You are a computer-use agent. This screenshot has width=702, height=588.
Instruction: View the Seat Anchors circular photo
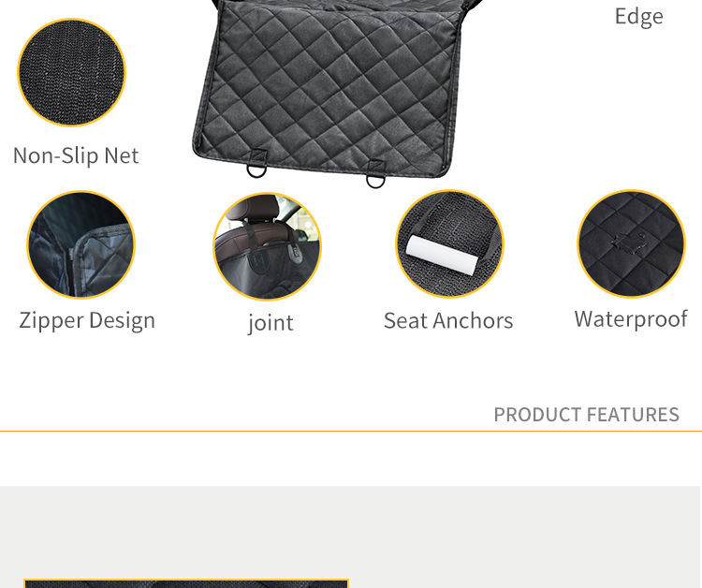click(449, 243)
